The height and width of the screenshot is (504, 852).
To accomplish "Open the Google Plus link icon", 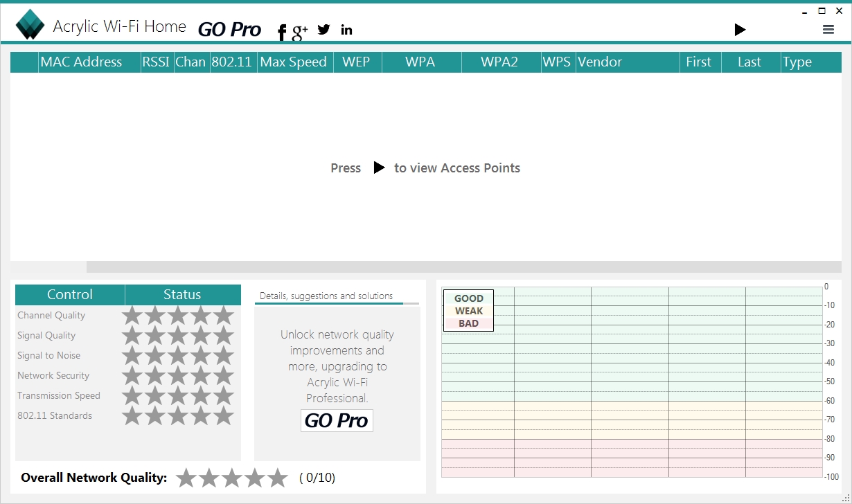I will click(x=300, y=30).
